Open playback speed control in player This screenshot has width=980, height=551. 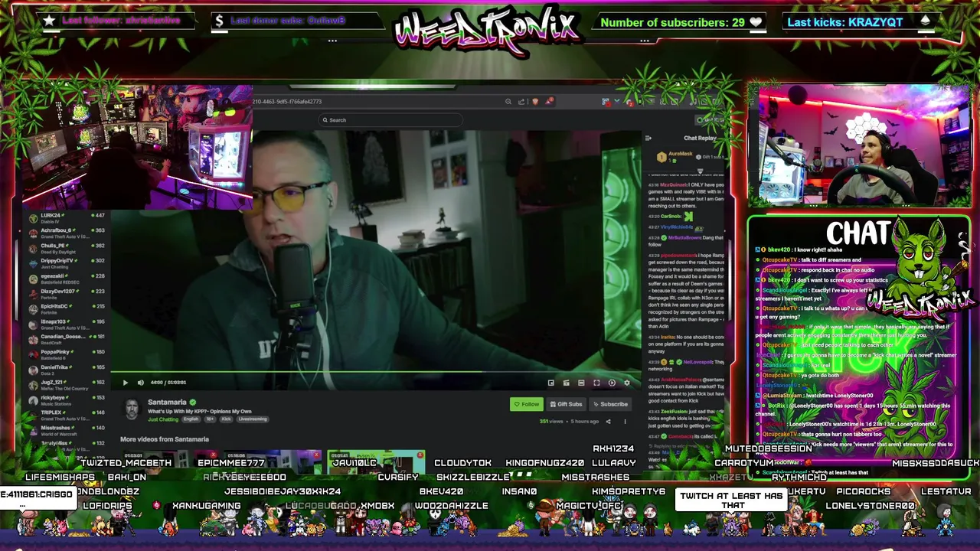pyautogui.click(x=612, y=383)
